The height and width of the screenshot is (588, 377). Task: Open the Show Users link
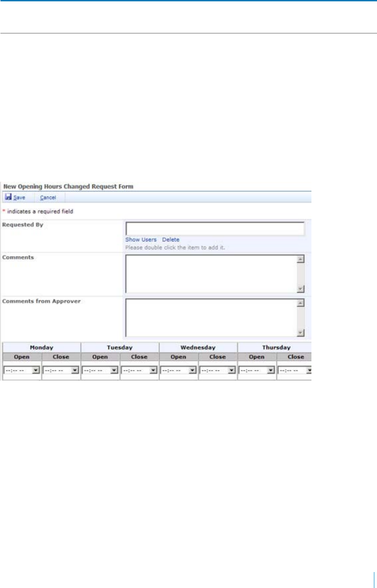click(x=141, y=240)
